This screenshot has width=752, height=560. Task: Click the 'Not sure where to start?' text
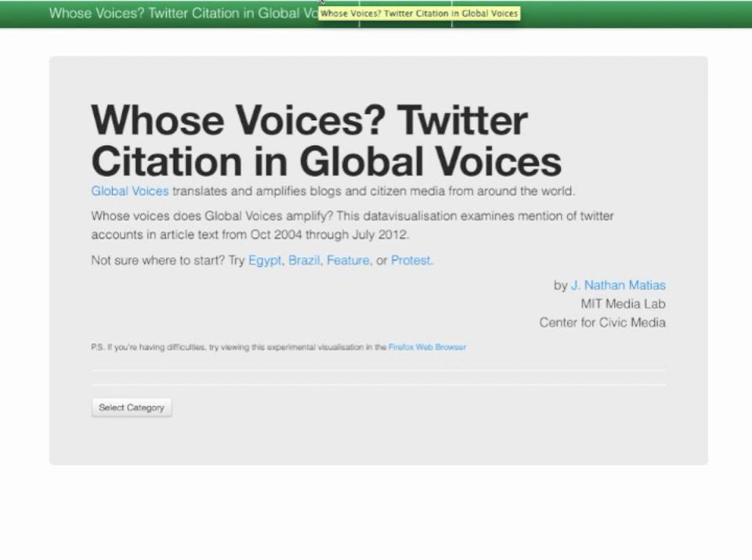[158, 260]
